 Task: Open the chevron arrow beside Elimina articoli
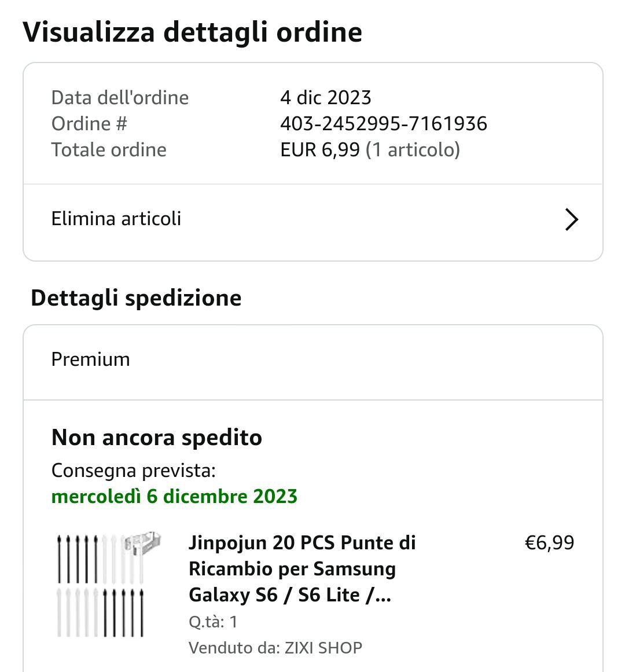[571, 219]
